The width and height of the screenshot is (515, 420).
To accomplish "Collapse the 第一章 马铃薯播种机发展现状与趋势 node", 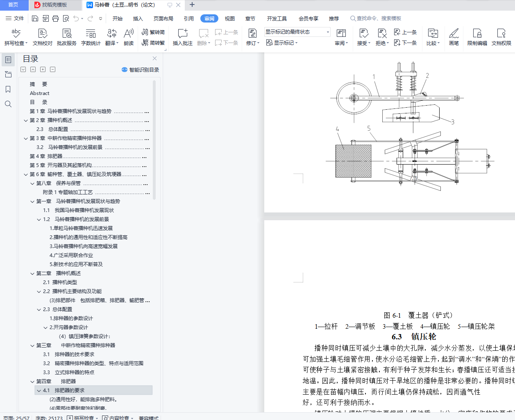I will [x=32, y=201].
